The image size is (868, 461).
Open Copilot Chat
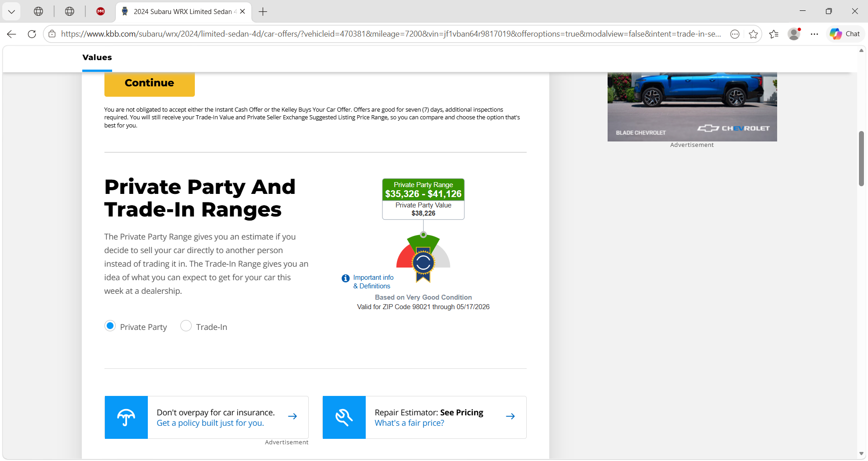(845, 34)
